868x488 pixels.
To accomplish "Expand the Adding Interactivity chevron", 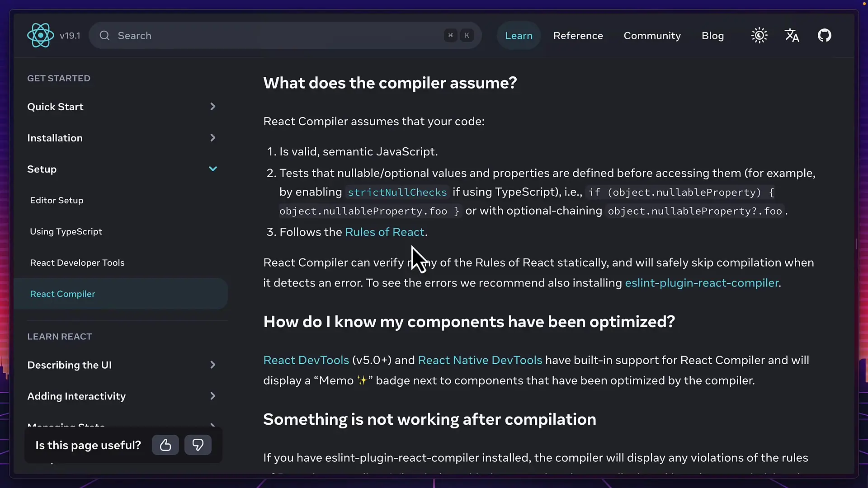I will [x=213, y=396].
